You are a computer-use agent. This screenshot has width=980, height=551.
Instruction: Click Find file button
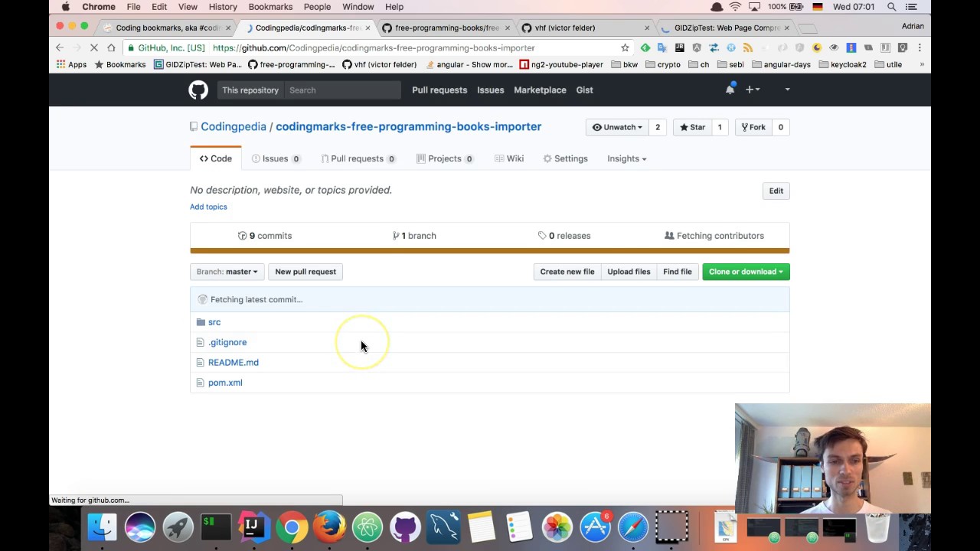point(678,272)
